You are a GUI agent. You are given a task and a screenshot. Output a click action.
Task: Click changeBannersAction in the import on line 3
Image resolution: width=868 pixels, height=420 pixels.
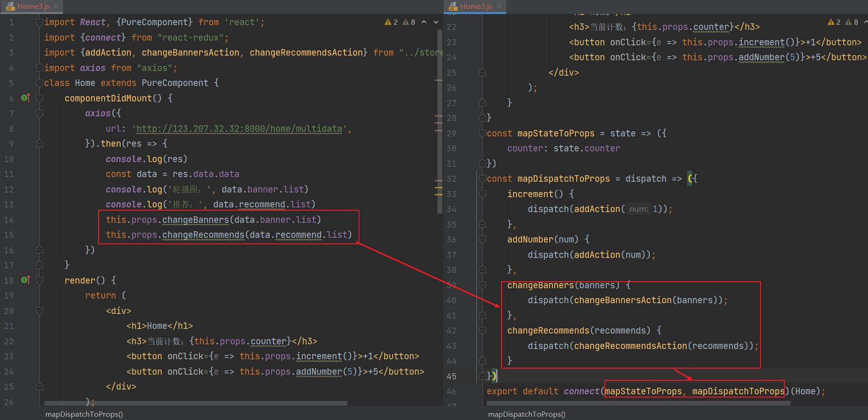(191, 52)
